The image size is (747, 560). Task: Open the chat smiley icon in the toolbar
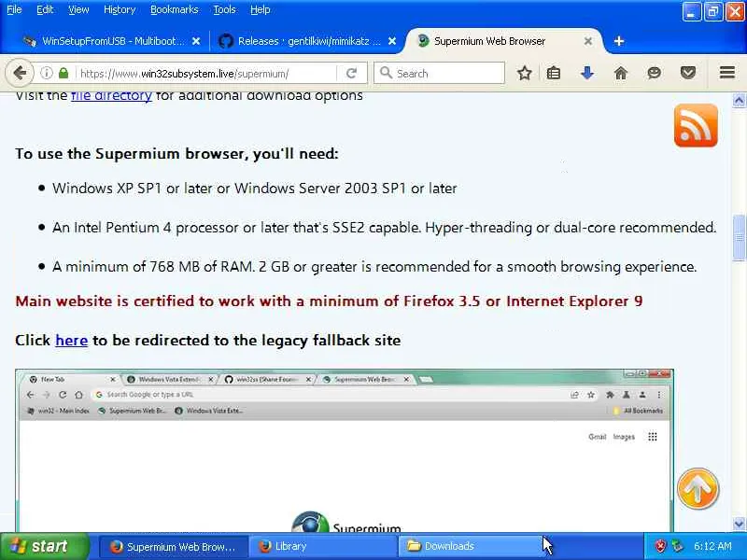655,73
